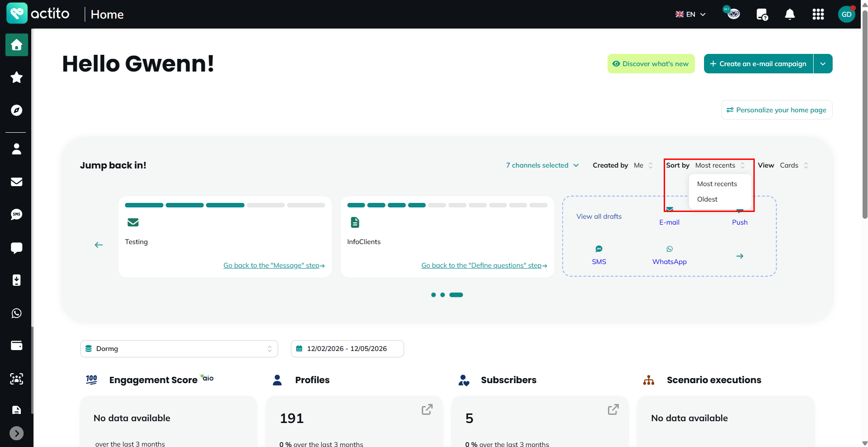This screenshot has width=868, height=447.
Task: Open the audience targeting sidebar icon
Action: pyautogui.click(x=17, y=379)
